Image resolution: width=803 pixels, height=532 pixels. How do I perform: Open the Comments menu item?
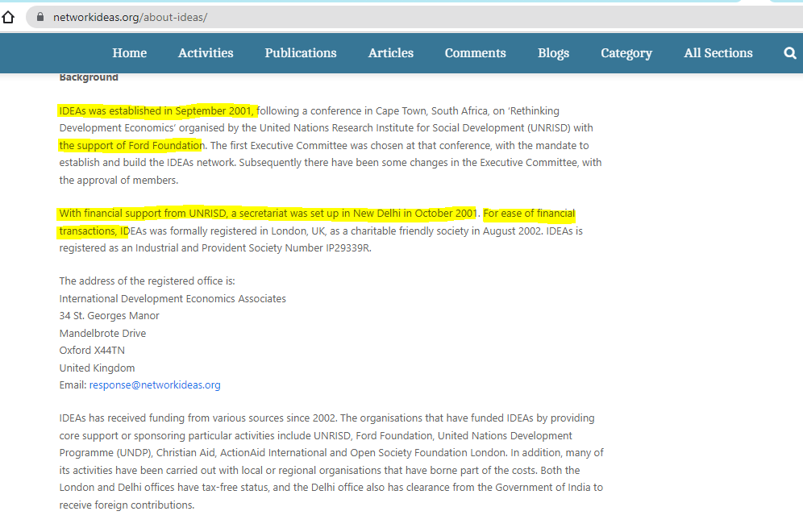(475, 52)
